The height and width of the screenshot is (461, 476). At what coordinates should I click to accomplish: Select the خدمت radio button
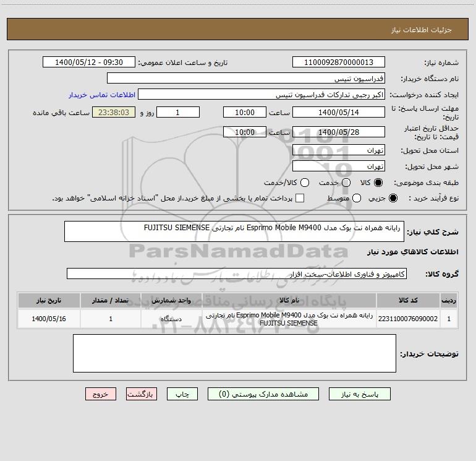(x=346, y=183)
